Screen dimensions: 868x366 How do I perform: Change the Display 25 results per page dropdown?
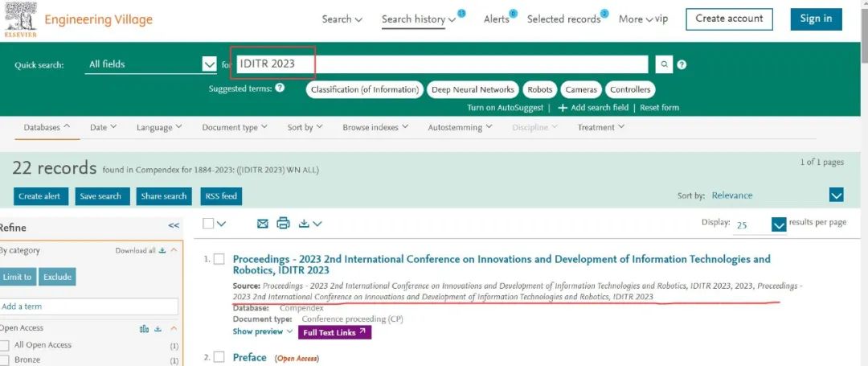tap(779, 224)
